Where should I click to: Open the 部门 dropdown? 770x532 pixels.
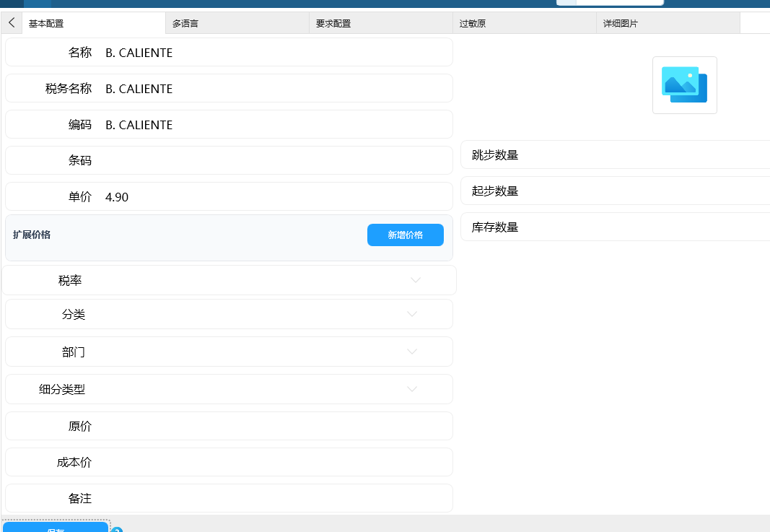(x=229, y=352)
